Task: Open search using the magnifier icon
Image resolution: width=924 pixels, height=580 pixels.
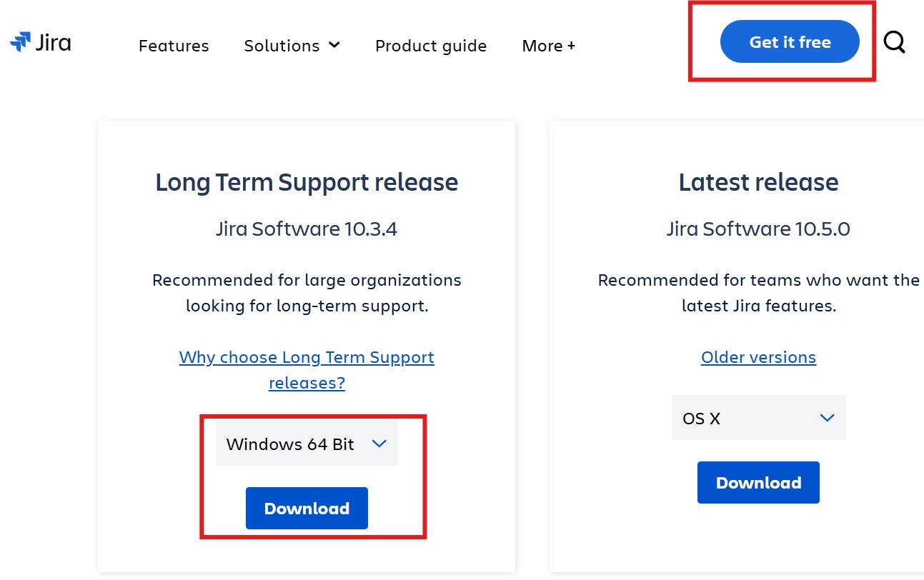Action: [894, 43]
